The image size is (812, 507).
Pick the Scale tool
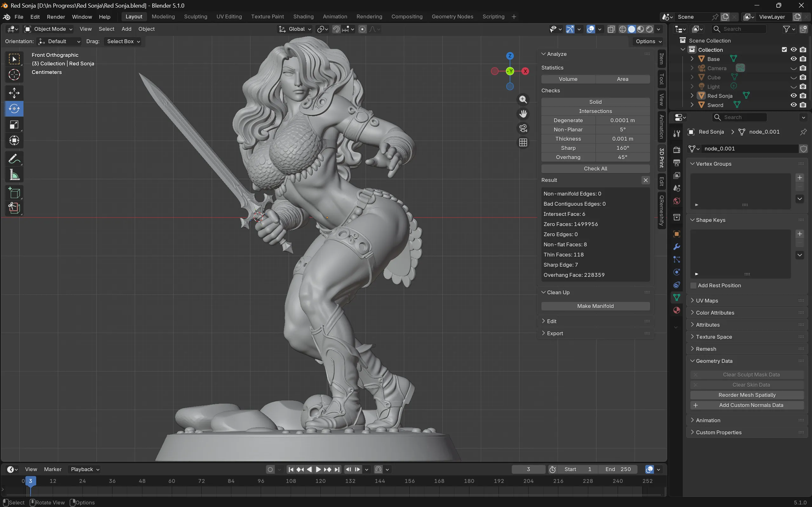(x=14, y=125)
